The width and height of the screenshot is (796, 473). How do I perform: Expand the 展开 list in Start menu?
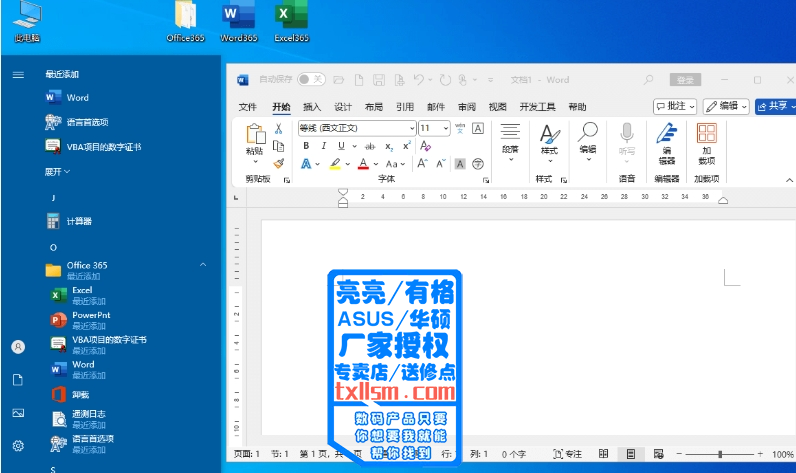point(57,172)
